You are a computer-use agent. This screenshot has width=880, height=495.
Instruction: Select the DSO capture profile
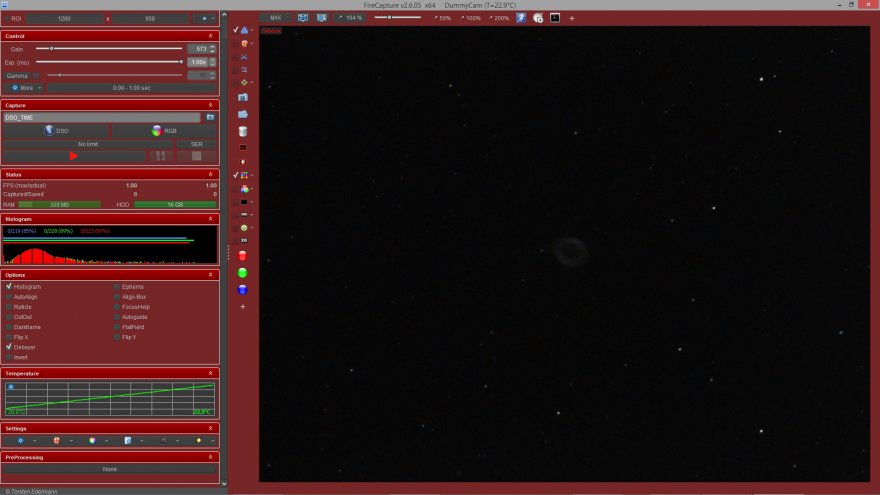tap(56, 130)
